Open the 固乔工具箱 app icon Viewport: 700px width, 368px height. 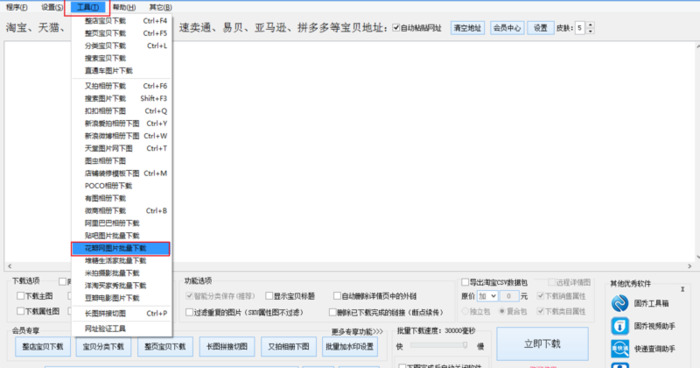click(620, 303)
